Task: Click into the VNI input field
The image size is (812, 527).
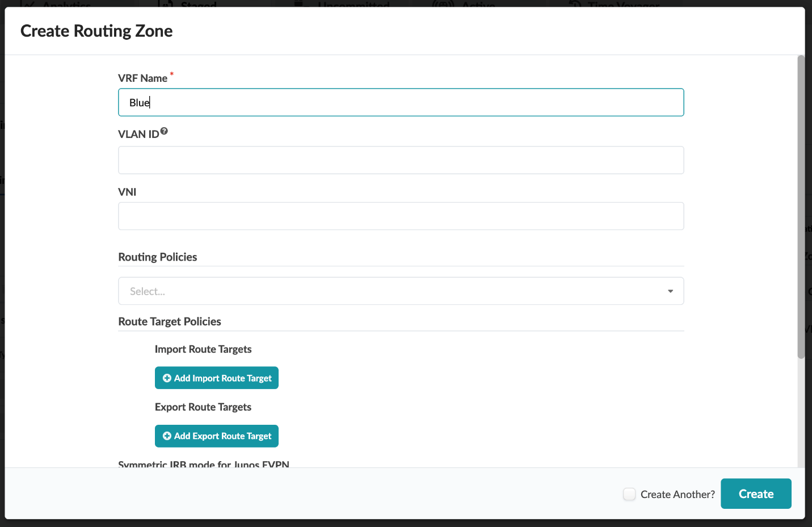Action: pos(401,216)
